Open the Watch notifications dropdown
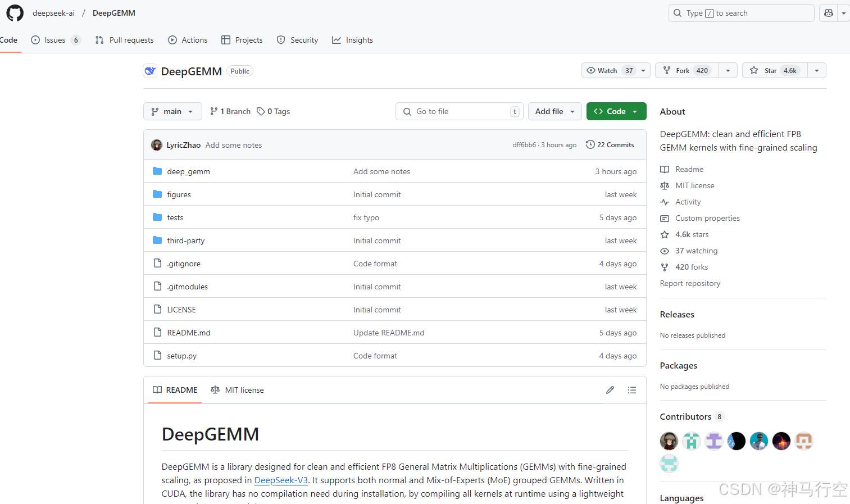 click(616, 70)
